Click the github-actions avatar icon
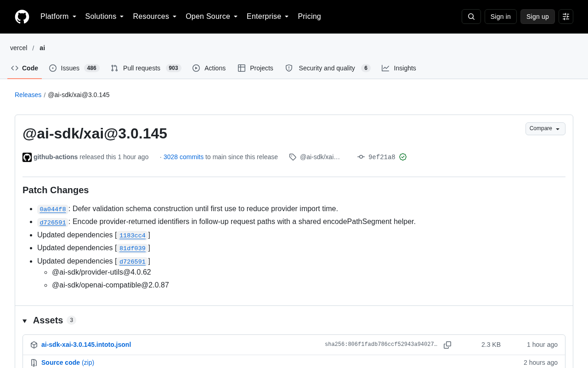This screenshot has height=368, width=588. [27, 157]
